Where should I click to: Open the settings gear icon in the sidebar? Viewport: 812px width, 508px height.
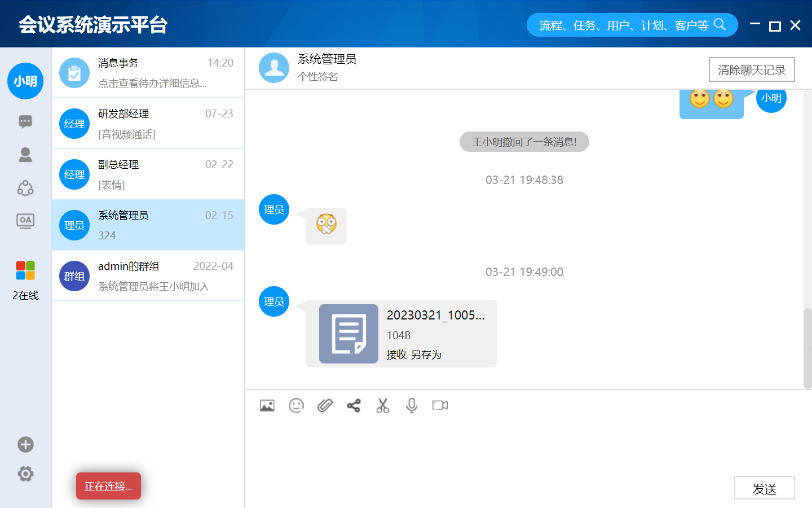point(25,474)
